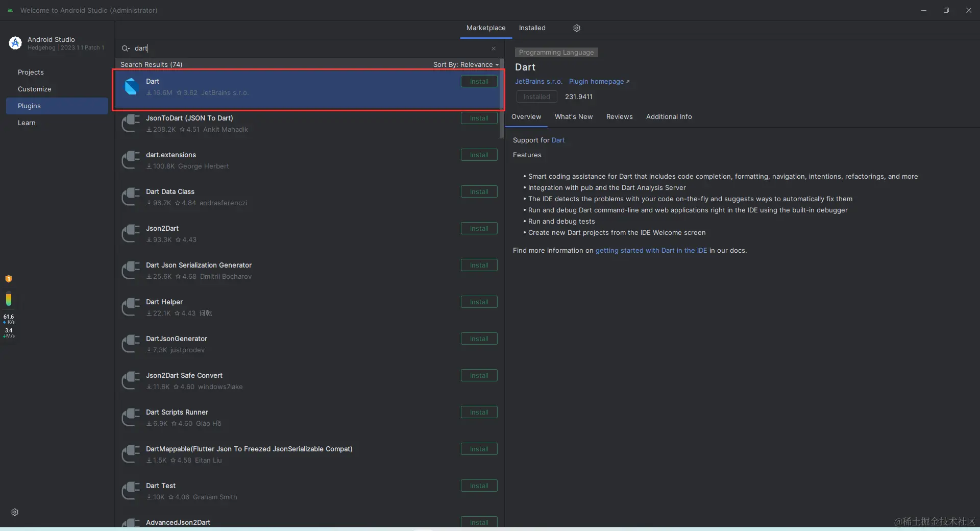Install Dart Json Serialization Generator plugin
980x531 pixels.
tap(479, 265)
